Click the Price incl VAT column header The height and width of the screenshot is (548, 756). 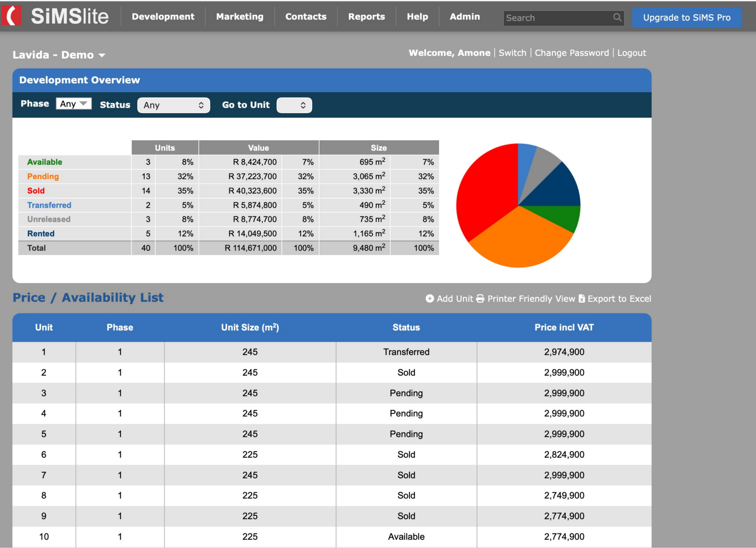(x=564, y=327)
